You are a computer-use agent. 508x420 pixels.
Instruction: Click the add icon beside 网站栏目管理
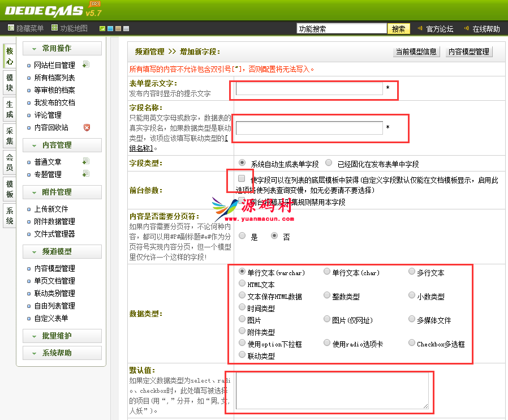86,65
